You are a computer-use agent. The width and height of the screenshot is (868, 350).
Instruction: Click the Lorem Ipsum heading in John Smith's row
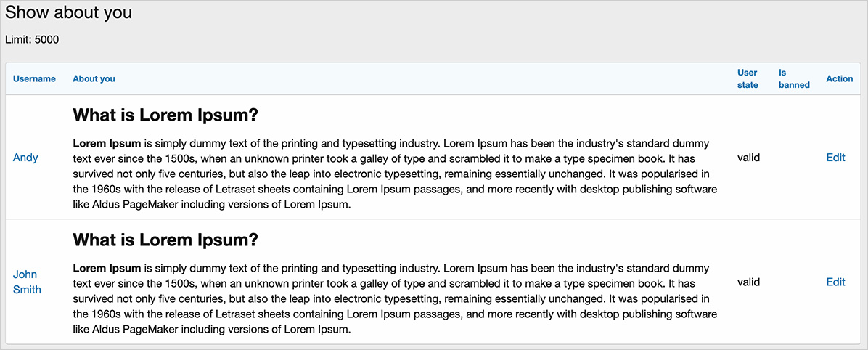165,240
